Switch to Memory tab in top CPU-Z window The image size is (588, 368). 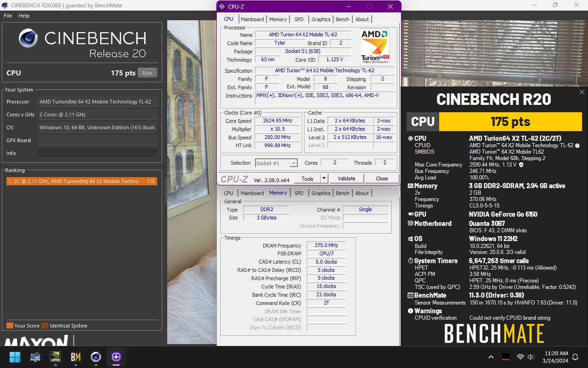tap(278, 19)
